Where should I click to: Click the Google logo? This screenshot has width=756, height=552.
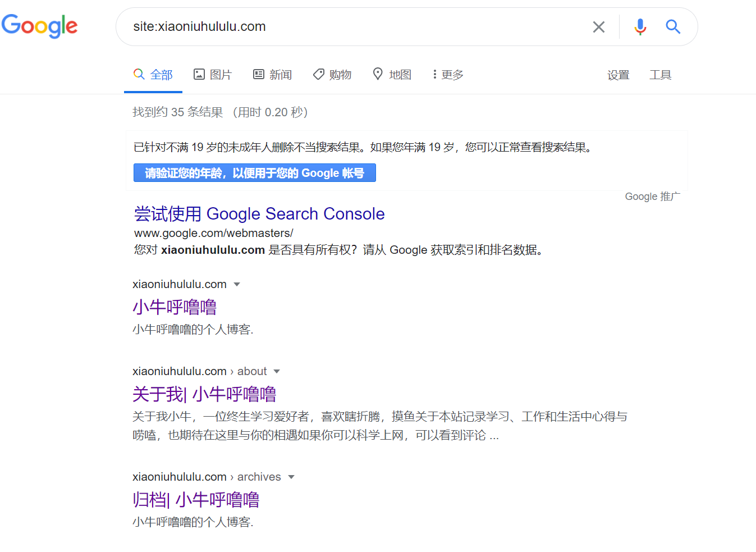[39, 26]
